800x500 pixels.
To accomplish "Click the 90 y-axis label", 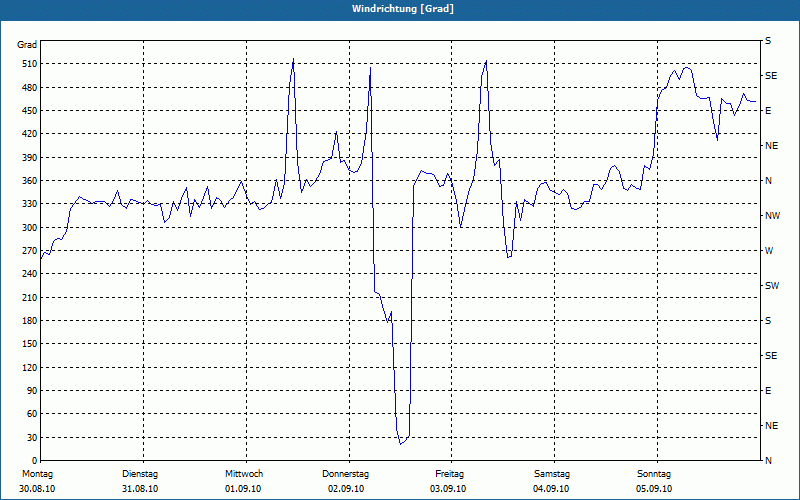I will click(x=33, y=391).
